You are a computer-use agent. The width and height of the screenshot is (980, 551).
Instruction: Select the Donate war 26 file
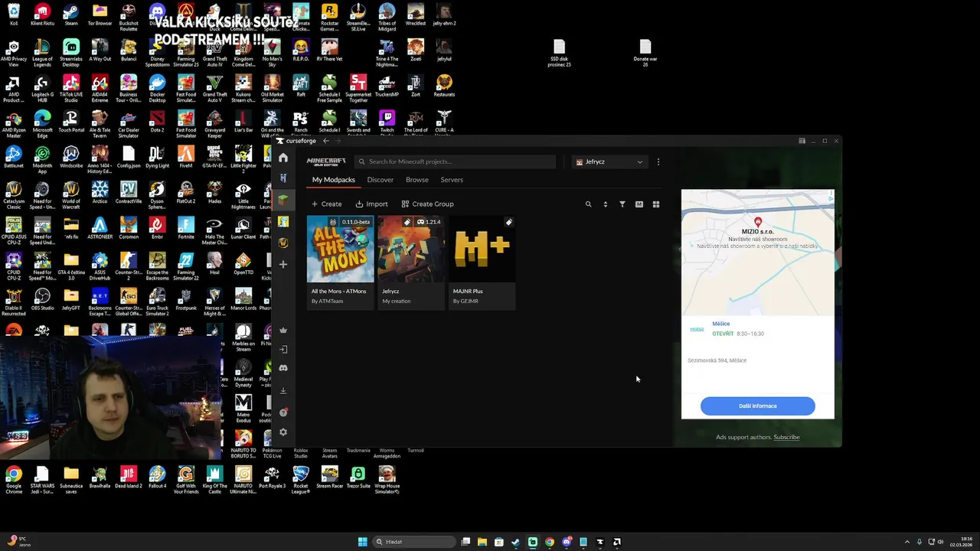[645, 54]
